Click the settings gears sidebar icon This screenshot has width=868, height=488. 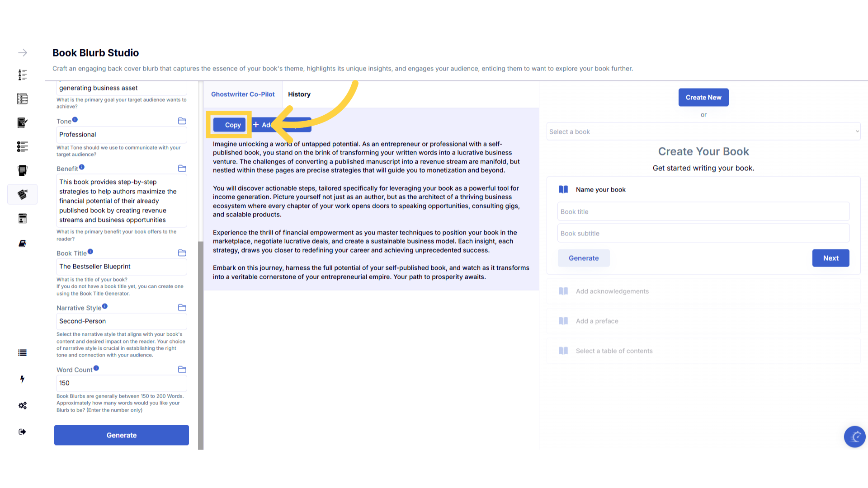(x=22, y=405)
